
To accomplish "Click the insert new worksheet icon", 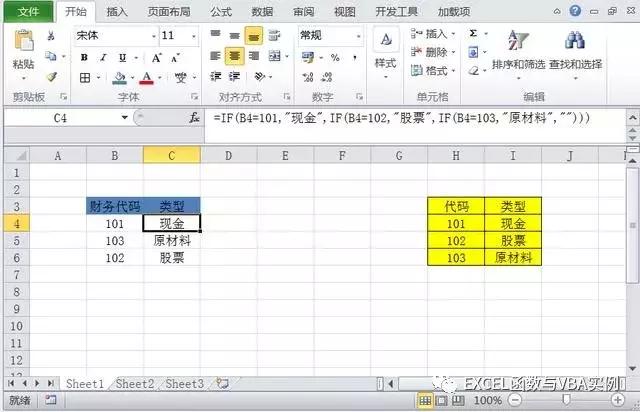I will tap(222, 383).
